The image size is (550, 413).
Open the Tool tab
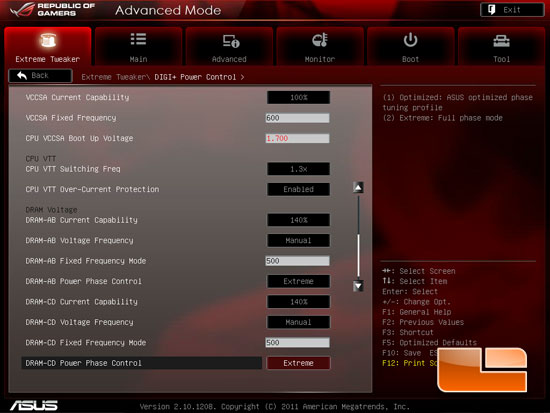(x=501, y=46)
